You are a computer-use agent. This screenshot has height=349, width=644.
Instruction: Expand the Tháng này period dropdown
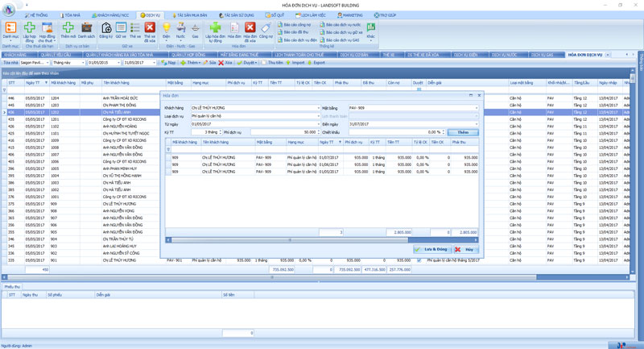point(83,63)
